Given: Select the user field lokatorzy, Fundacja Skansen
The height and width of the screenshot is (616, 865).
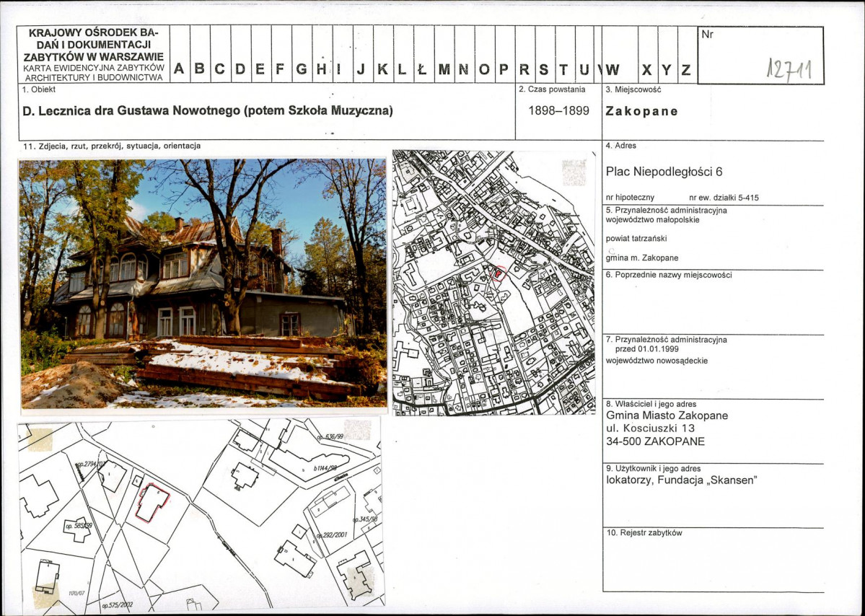Looking at the screenshot, I should (680, 480).
